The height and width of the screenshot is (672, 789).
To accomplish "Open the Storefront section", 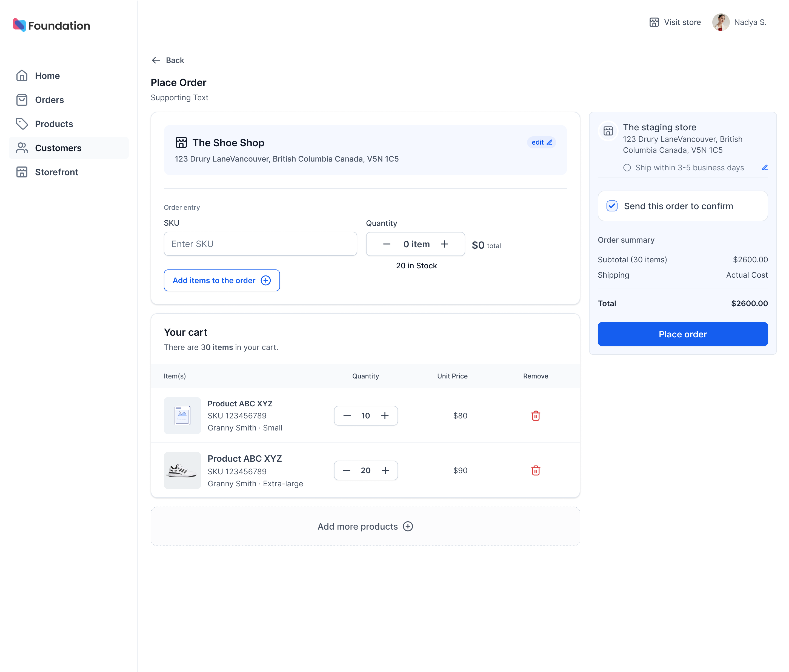I will click(56, 172).
